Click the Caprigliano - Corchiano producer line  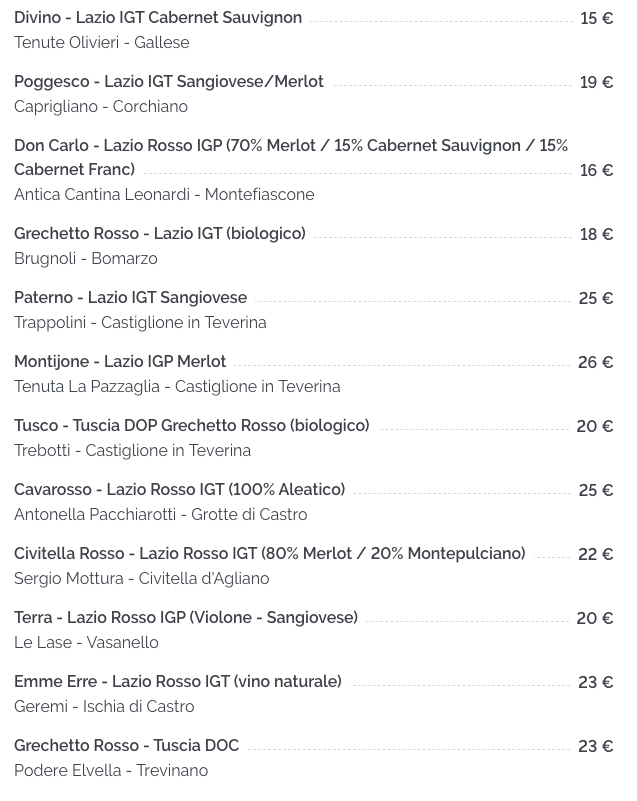pyautogui.click(x=101, y=107)
